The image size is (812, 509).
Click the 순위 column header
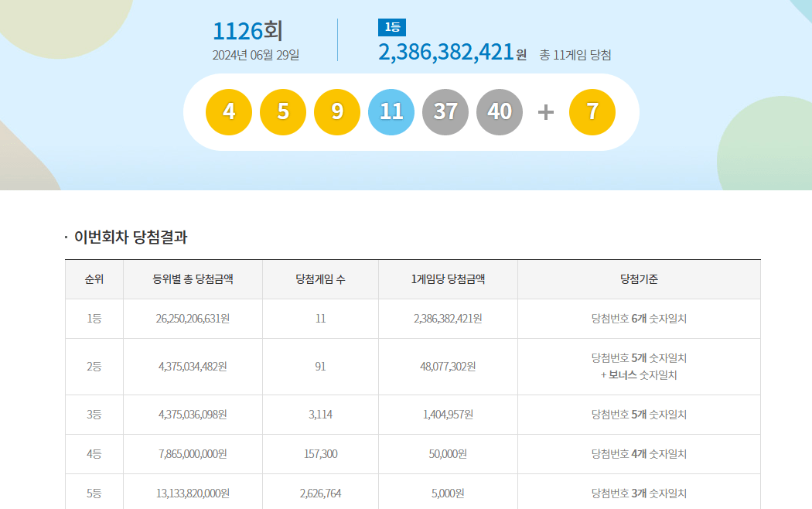(93, 279)
